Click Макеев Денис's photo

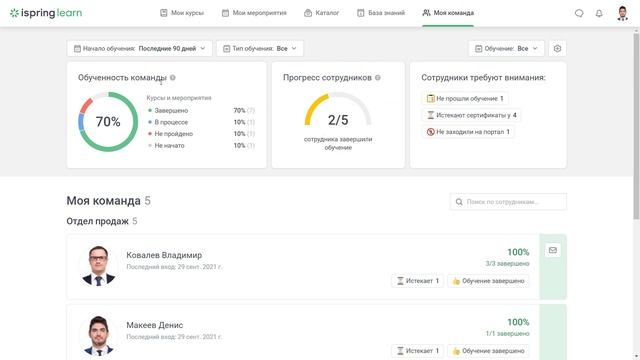point(98,336)
